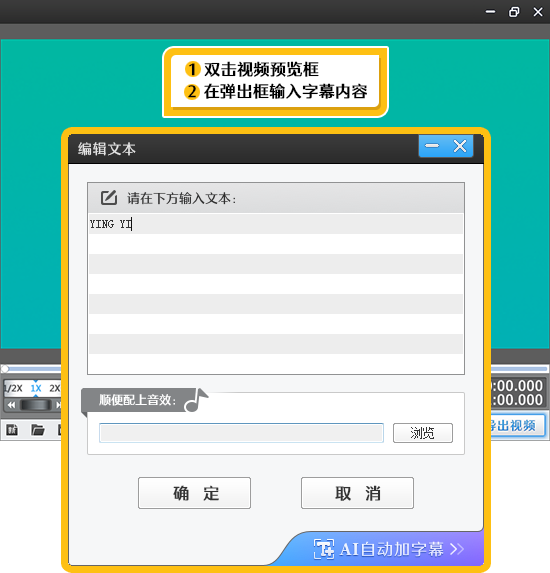Close the 编辑文本 dialog

(460, 146)
